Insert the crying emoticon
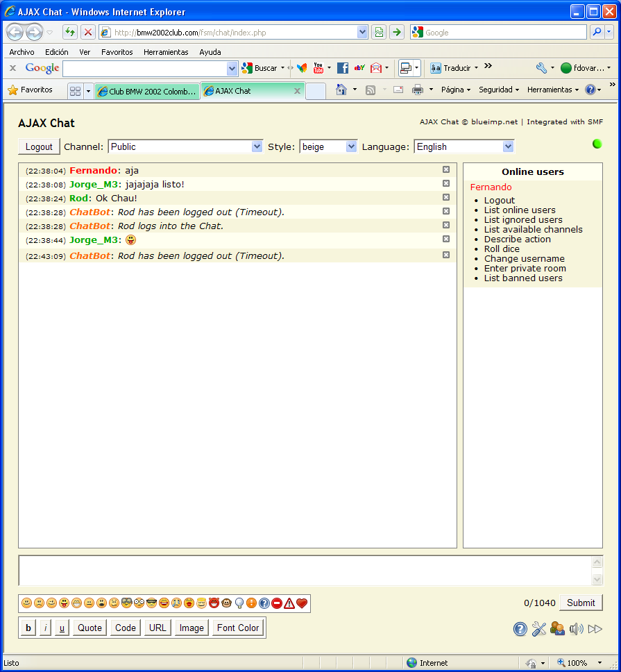Screen dimensions: 621x672 click(176, 603)
